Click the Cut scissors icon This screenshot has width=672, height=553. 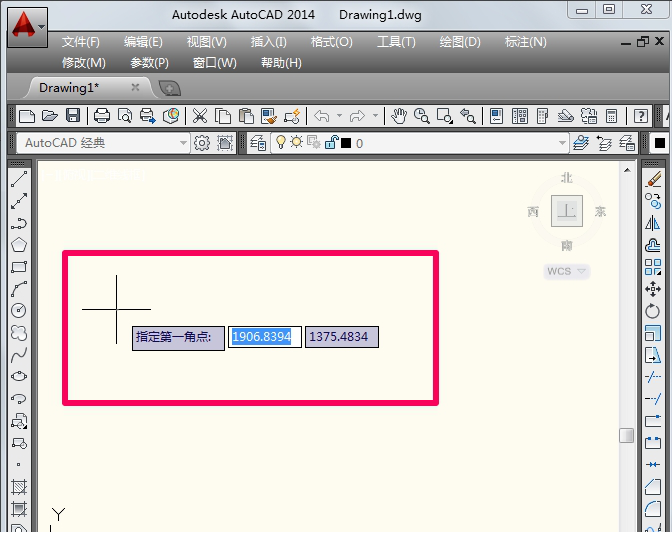[200, 116]
